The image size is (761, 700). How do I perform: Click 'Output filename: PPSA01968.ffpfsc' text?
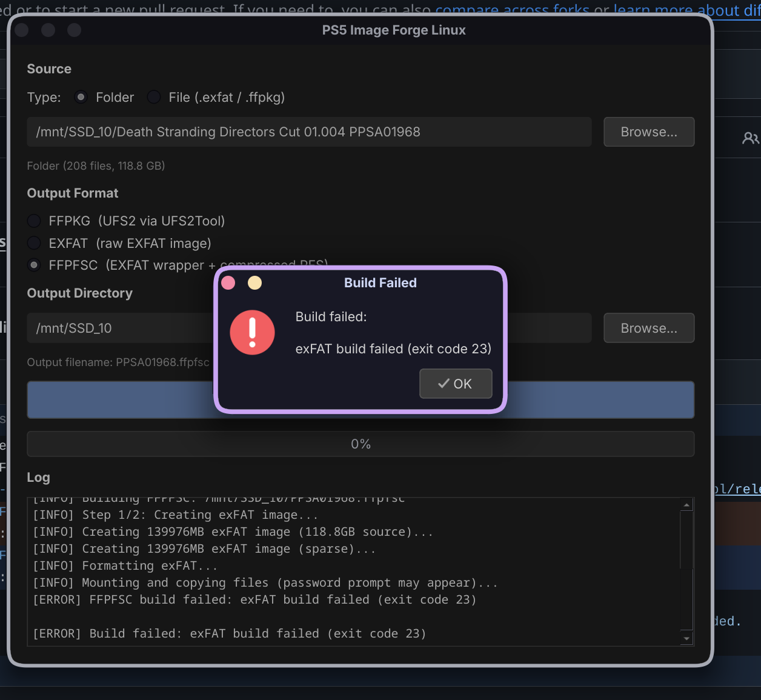pyautogui.click(x=118, y=362)
